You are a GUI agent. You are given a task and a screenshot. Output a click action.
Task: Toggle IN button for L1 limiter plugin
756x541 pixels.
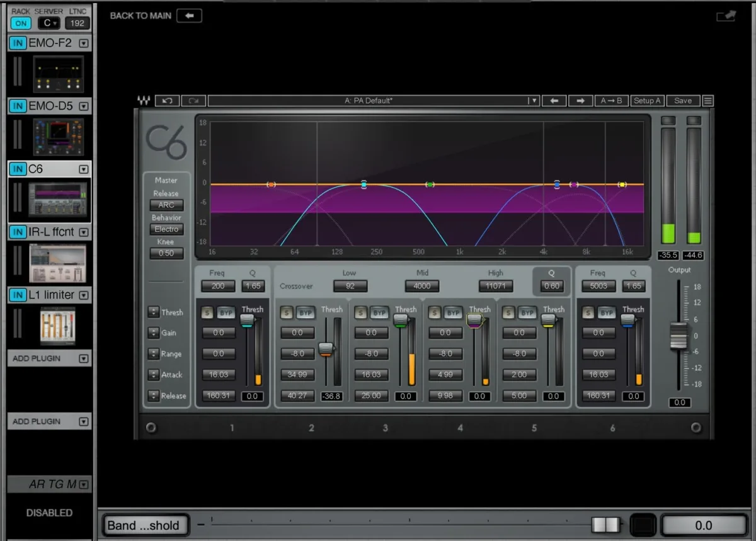tap(18, 295)
